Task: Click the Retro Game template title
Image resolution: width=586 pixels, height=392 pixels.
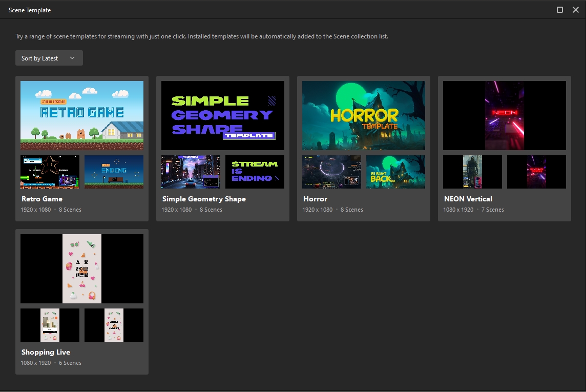Action: (42, 199)
